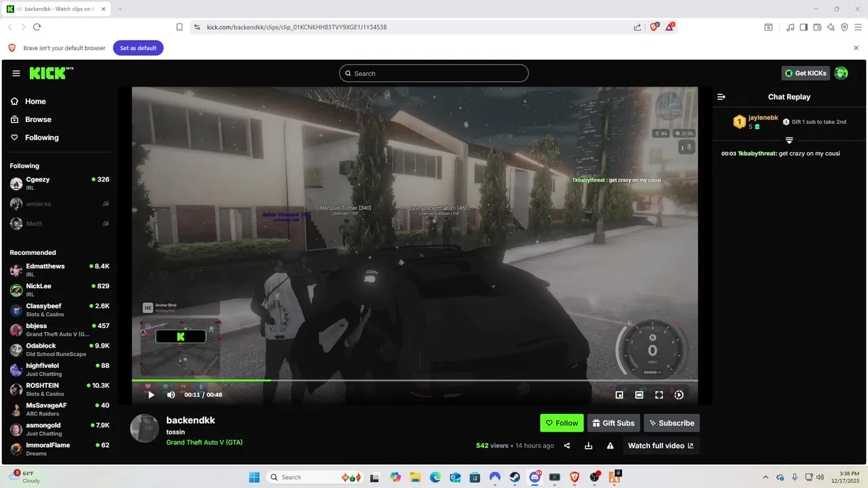Click the browser address bar URL

point(296,27)
